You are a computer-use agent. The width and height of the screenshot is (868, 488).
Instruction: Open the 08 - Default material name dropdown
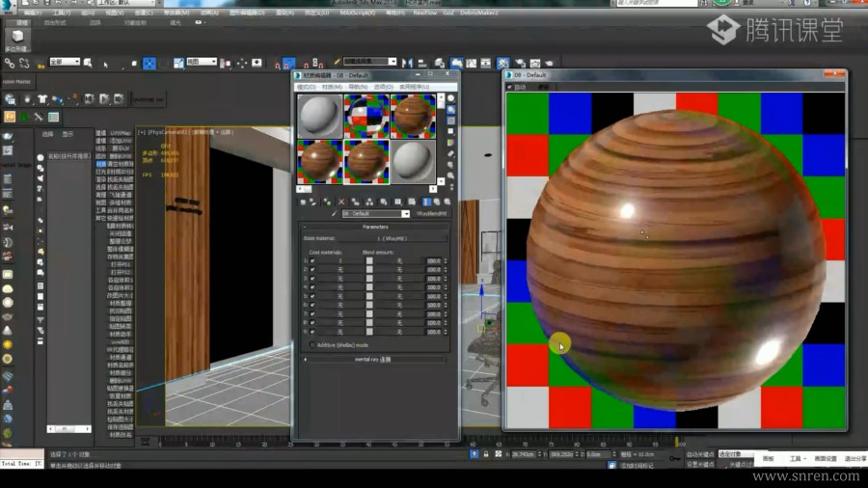click(x=406, y=214)
